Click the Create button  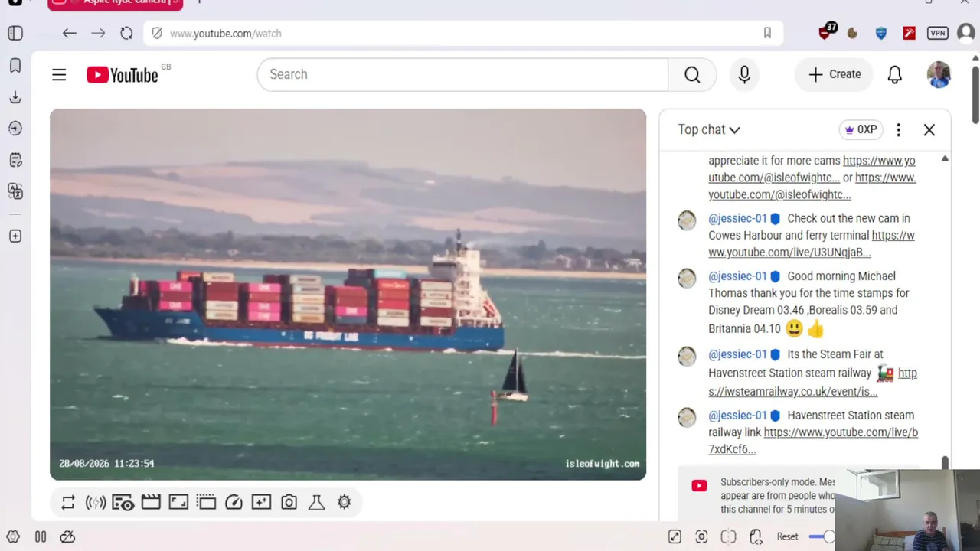(834, 74)
